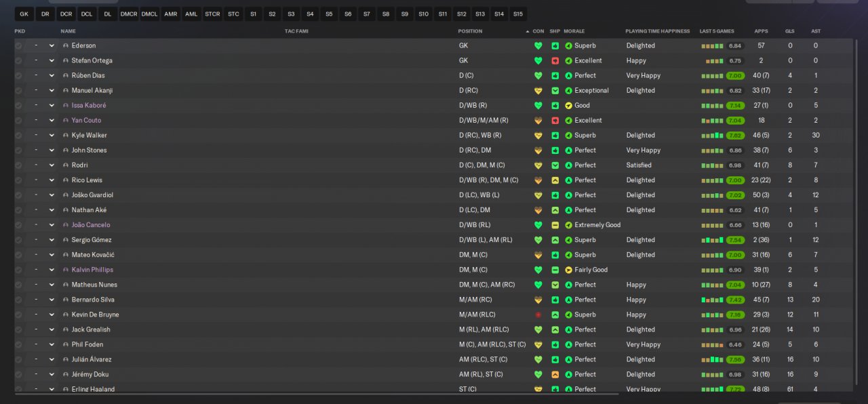The width and height of the screenshot is (868, 404).
Task: Toggle the picked checkmark for Rúben Dias
Action: 18,76
